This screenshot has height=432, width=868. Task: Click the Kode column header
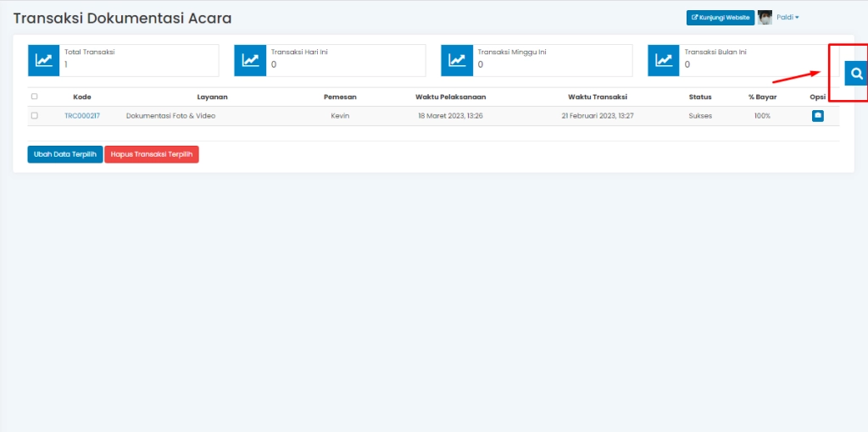[x=82, y=97]
